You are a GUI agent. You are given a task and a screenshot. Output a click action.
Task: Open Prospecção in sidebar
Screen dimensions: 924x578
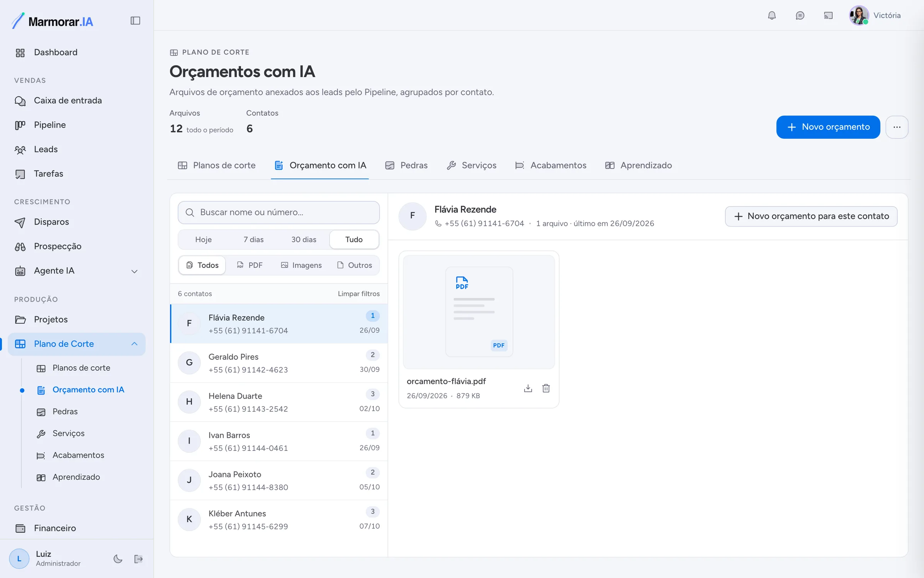[77, 246]
